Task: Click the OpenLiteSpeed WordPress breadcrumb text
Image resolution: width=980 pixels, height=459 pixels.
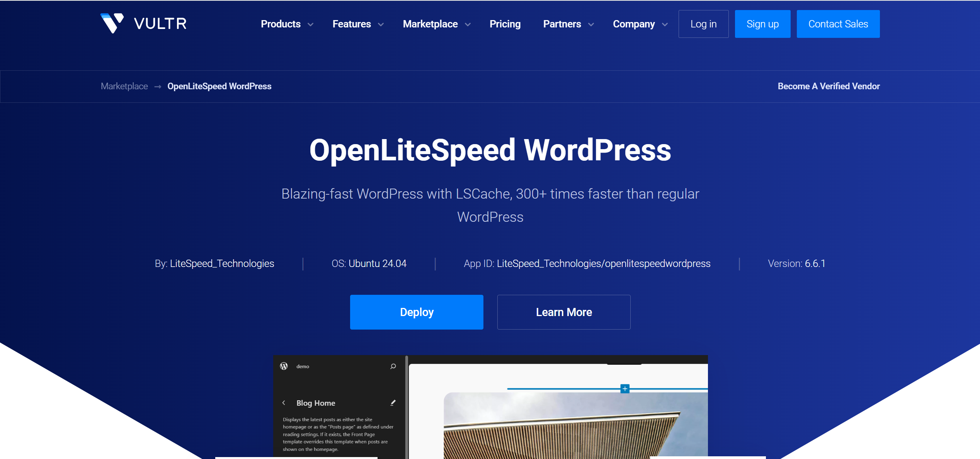Action: [219, 86]
